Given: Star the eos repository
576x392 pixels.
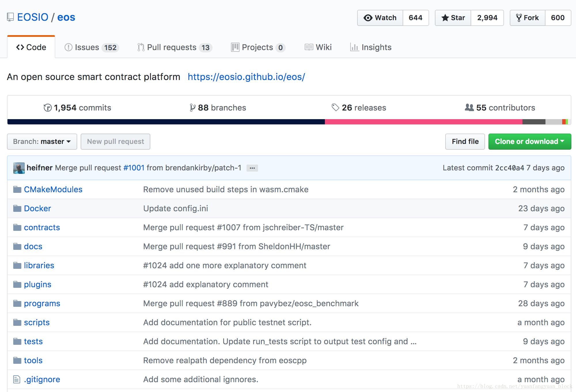Looking at the screenshot, I should tap(453, 18).
